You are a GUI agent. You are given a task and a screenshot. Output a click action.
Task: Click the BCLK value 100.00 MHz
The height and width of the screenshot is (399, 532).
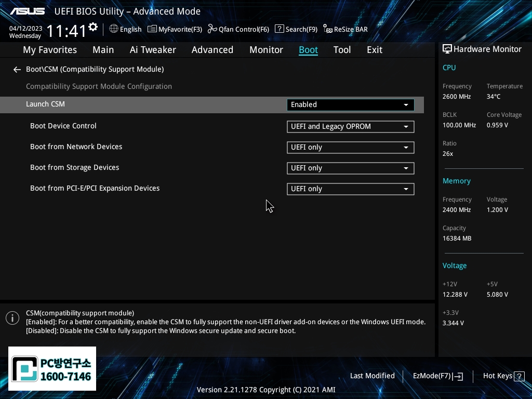coord(459,125)
